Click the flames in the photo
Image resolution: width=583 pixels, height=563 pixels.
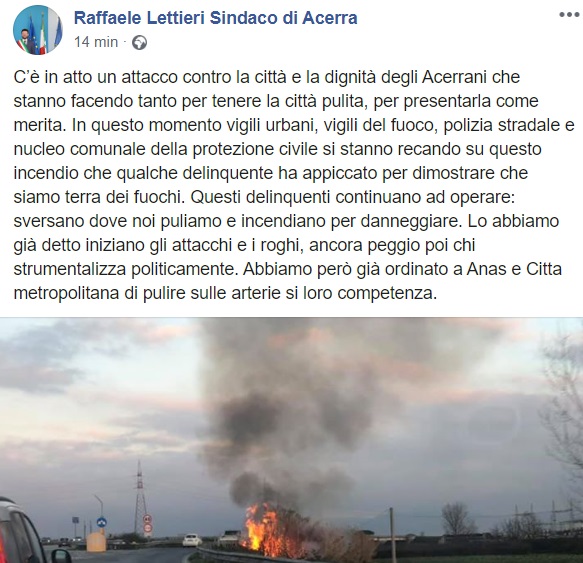click(x=262, y=527)
